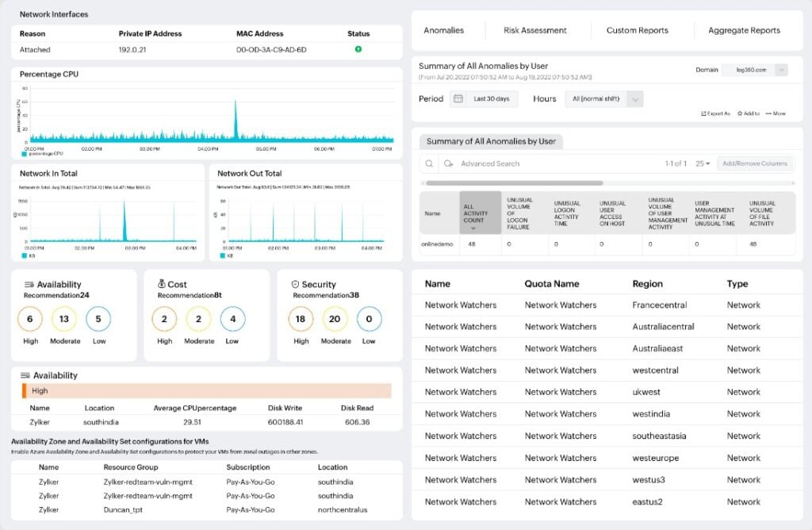Click the sort arrow under All Activity Count
Image resolution: width=812 pixels, height=530 pixels.
[x=473, y=229]
